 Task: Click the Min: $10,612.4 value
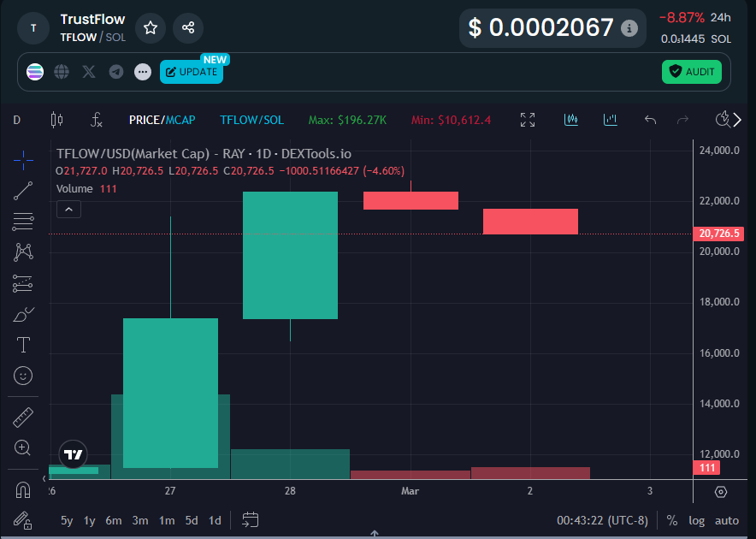click(451, 120)
